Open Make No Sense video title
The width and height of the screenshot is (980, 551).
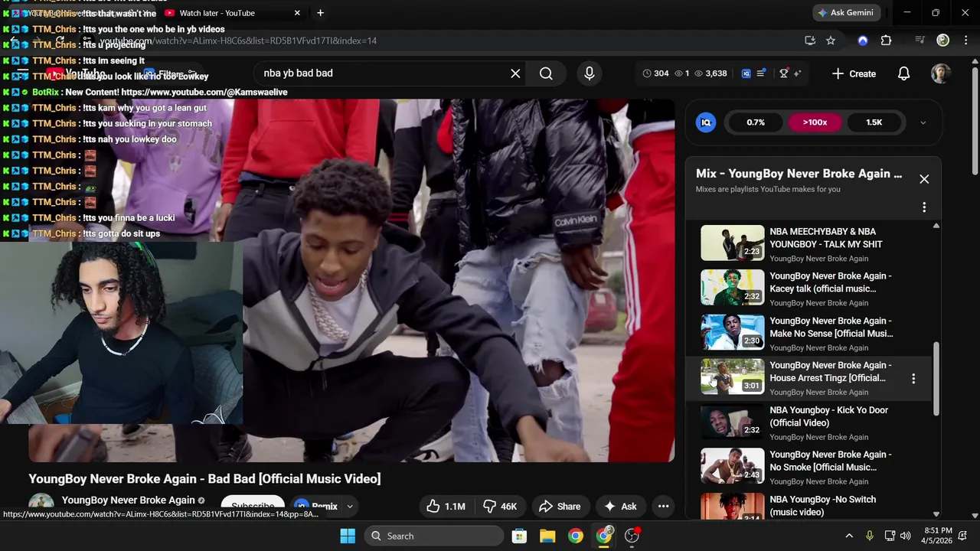(x=831, y=327)
